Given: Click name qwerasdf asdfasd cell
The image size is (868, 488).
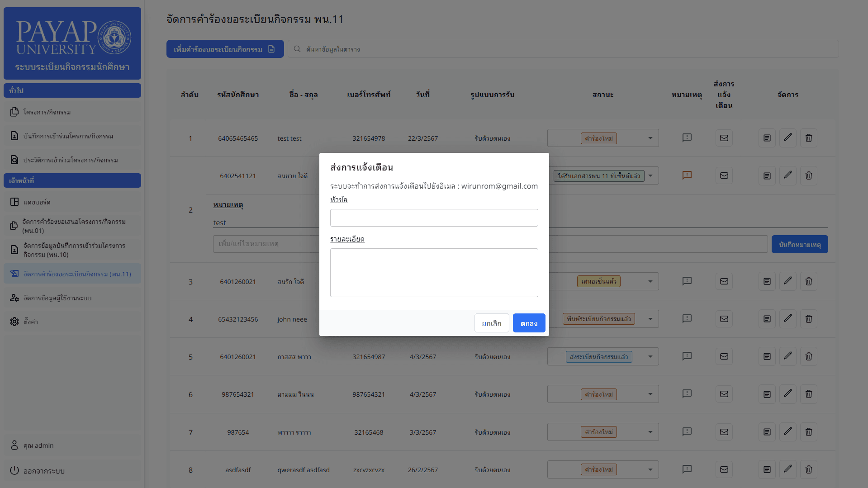Looking at the screenshot, I should [x=303, y=469].
